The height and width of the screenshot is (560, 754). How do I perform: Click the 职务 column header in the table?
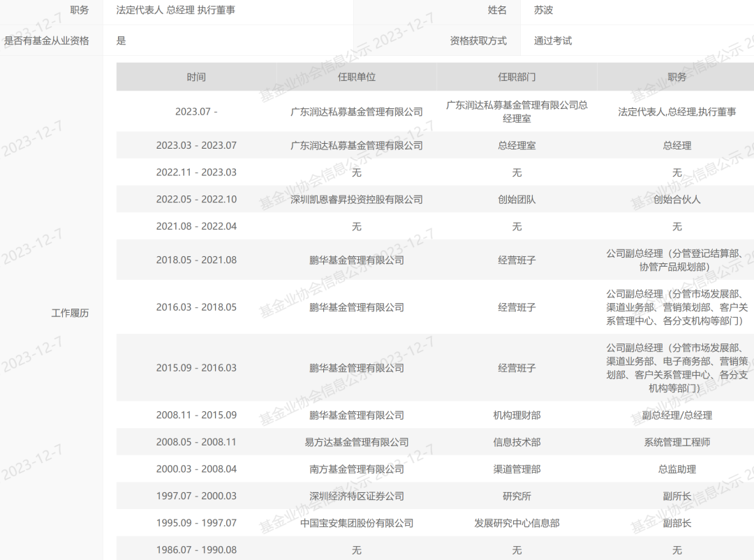(x=677, y=77)
